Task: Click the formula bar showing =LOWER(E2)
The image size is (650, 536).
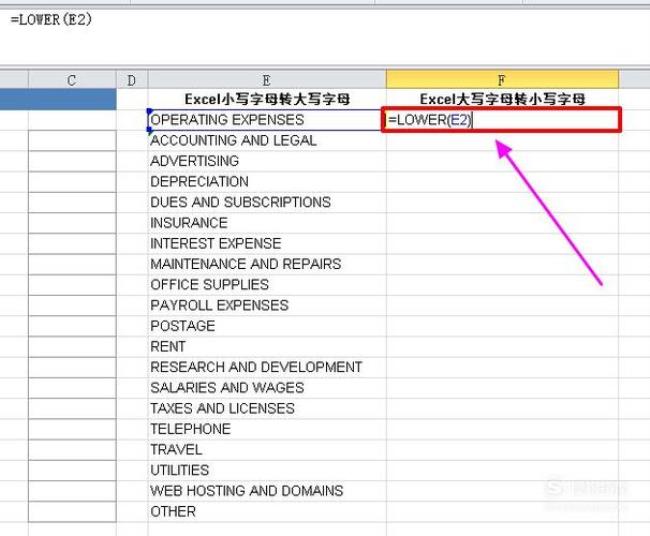Action: click(x=325, y=35)
